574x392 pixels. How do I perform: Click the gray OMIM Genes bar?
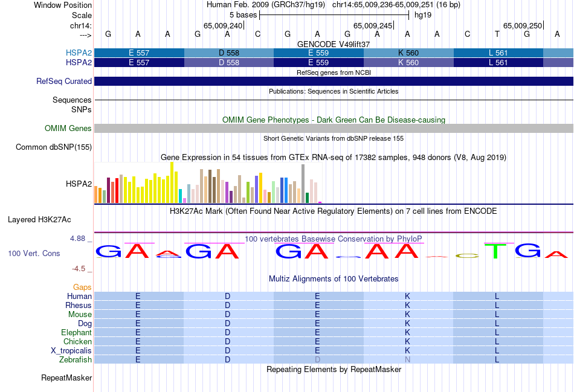click(334, 128)
